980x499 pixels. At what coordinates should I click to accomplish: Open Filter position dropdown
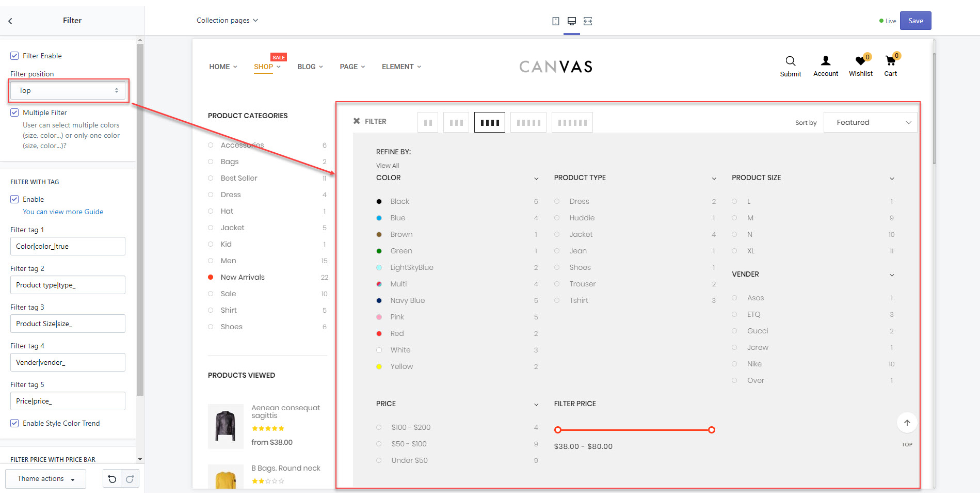click(68, 90)
